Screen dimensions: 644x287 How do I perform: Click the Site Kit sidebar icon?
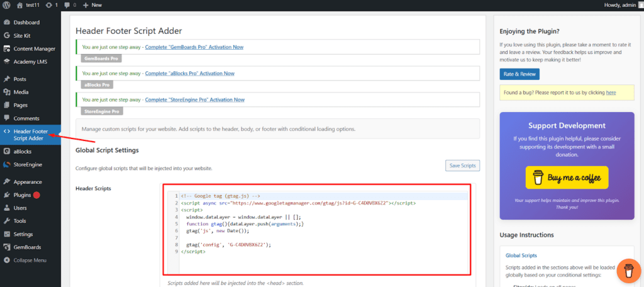pos(6,35)
